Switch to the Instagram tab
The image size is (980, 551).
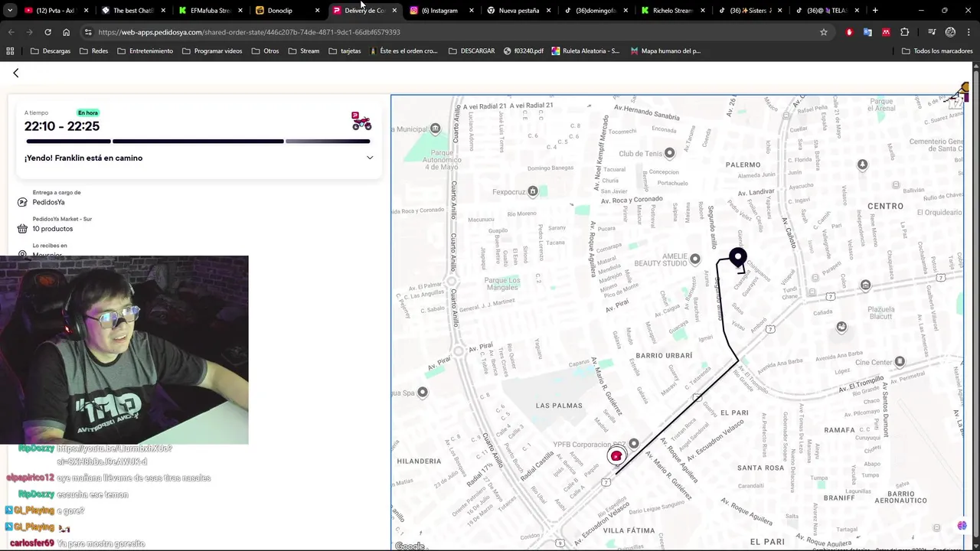[439, 11]
